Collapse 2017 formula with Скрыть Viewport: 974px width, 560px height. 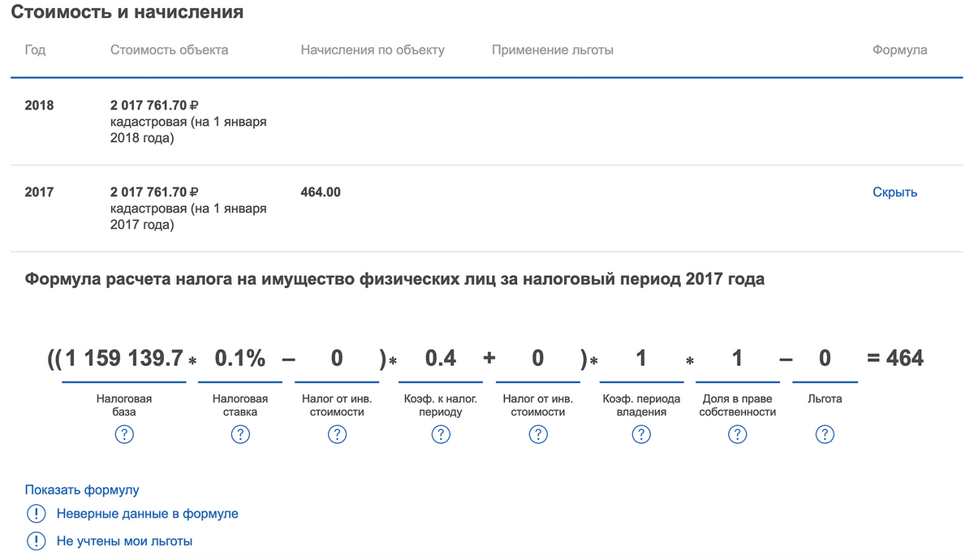(894, 192)
